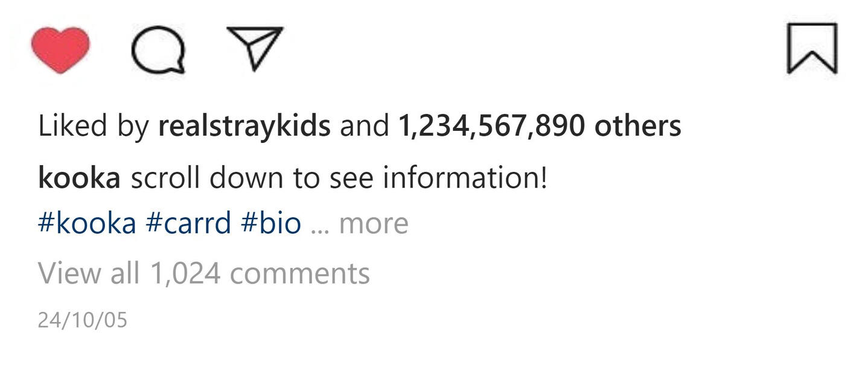Click the word "and" in the likes line
This screenshot has width=868, height=380.
coord(365,127)
